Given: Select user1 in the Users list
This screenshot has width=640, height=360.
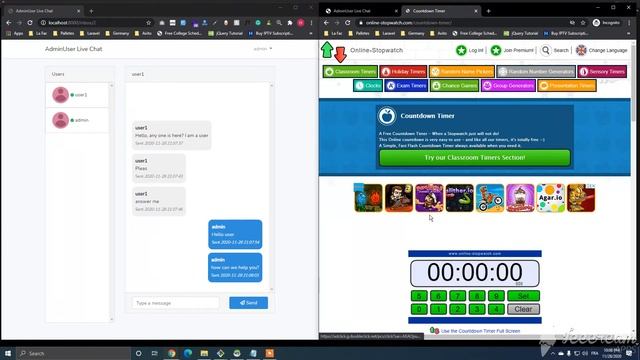Looking at the screenshot, I should 78,95.
